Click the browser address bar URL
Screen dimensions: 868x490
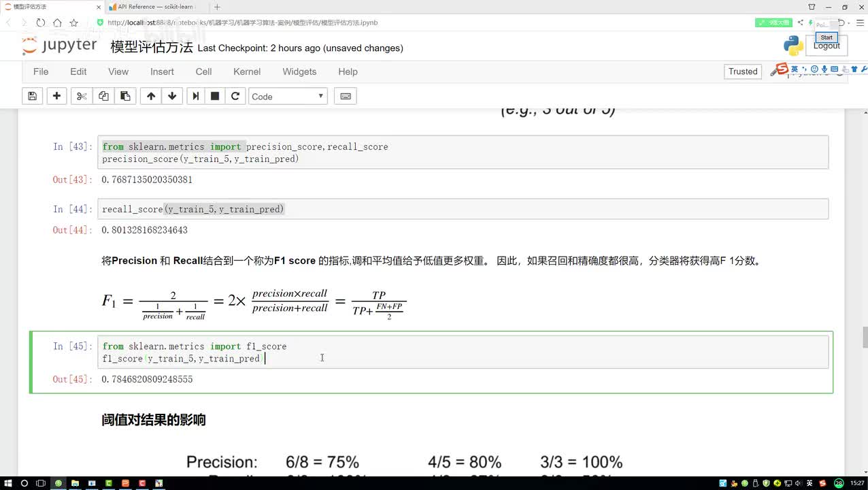pos(242,22)
